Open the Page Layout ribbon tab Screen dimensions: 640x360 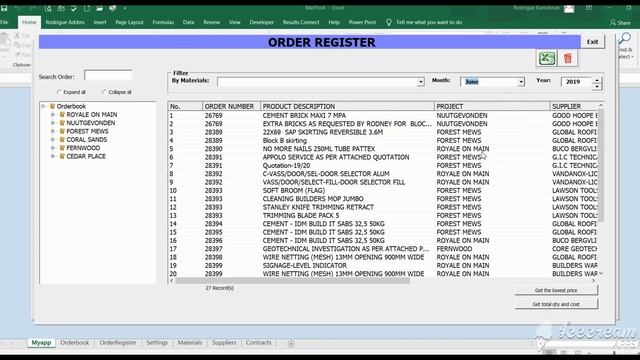point(129,22)
